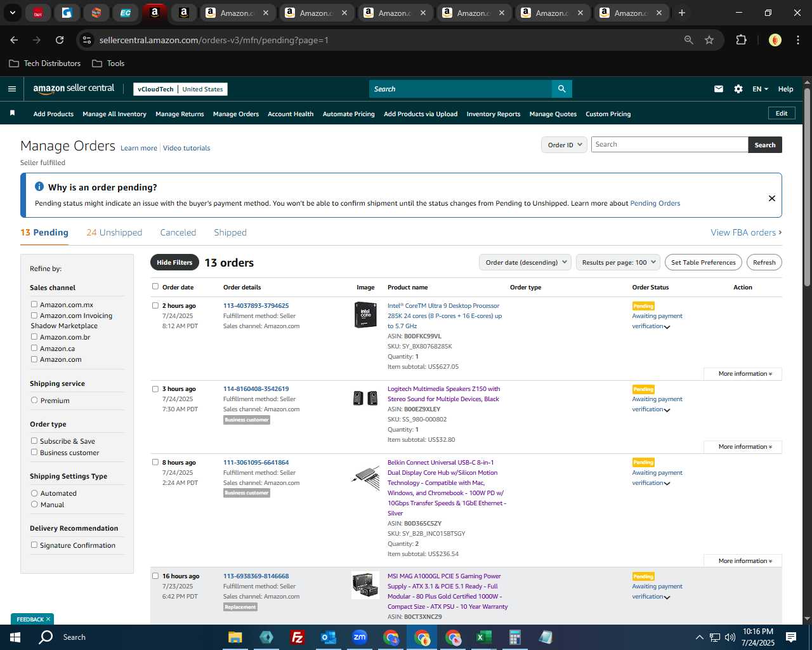
Task: Expand Awaiting payment verification on the MSI order
Action: (x=667, y=597)
